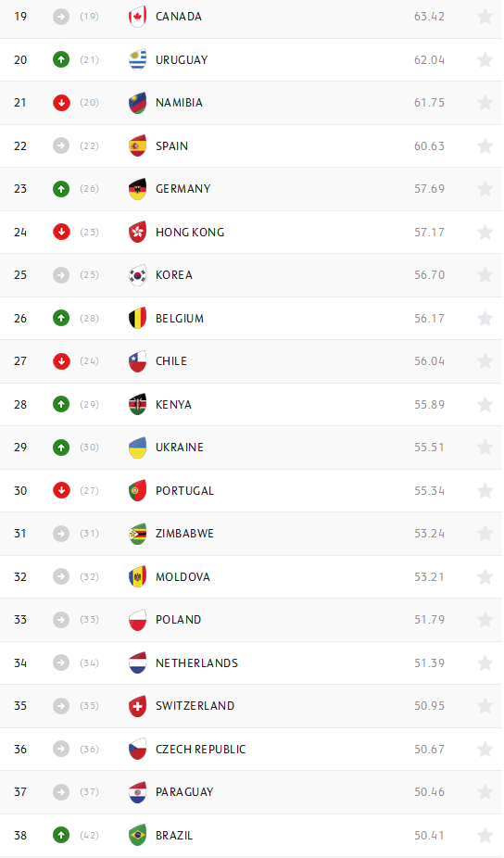504x858 pixels.
Task: Star the Switzerland row
Action: (x=485, y=706)
